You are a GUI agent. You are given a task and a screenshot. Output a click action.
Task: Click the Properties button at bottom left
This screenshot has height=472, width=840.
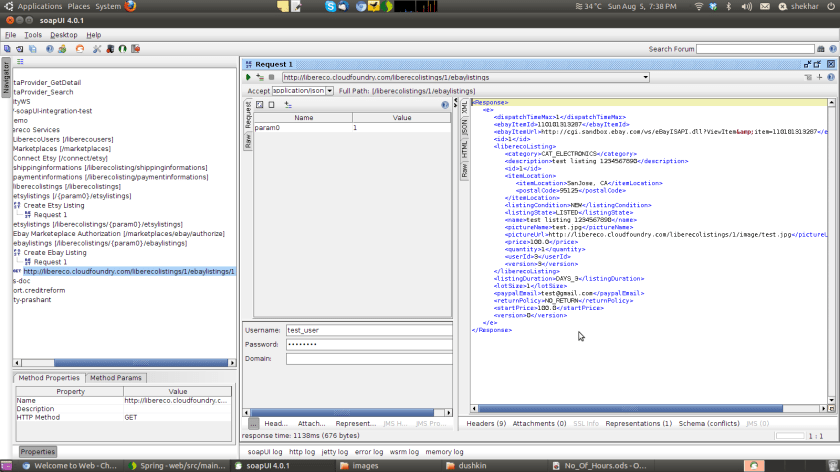[37, 451]
